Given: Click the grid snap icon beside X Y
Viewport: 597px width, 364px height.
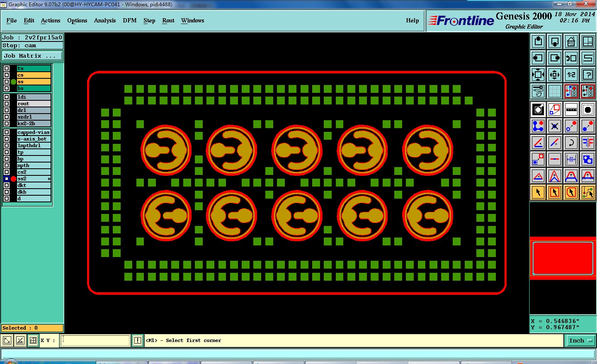Looking at the screenshot, I should point(33,340).
